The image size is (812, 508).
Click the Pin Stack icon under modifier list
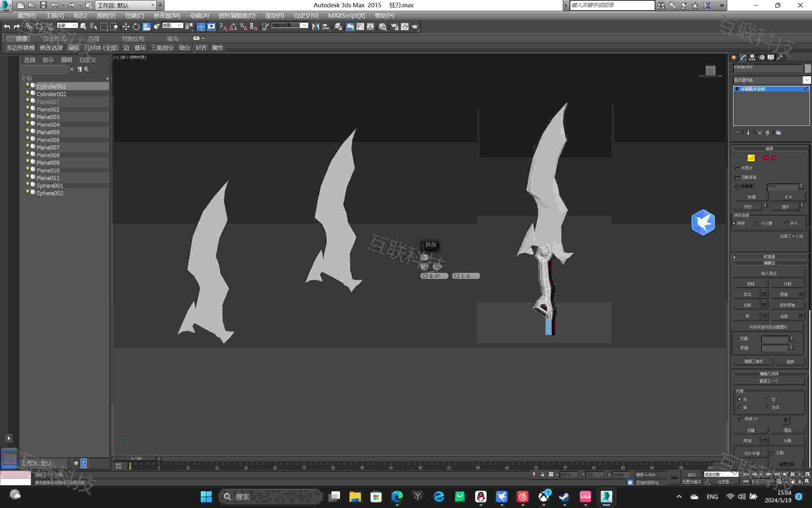pyautogui.click(x=737, y=133)
